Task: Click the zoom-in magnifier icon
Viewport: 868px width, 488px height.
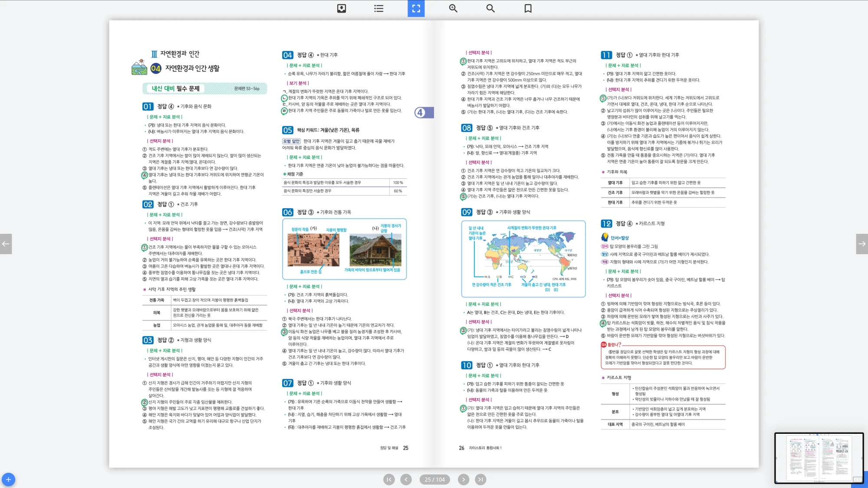Action: [453, 8]
